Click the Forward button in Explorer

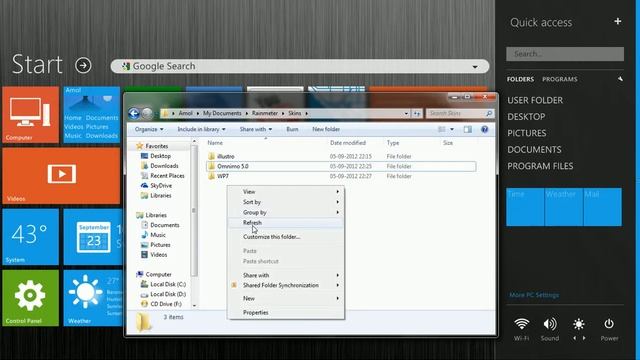pyautogui.click(x=147, y=113)
